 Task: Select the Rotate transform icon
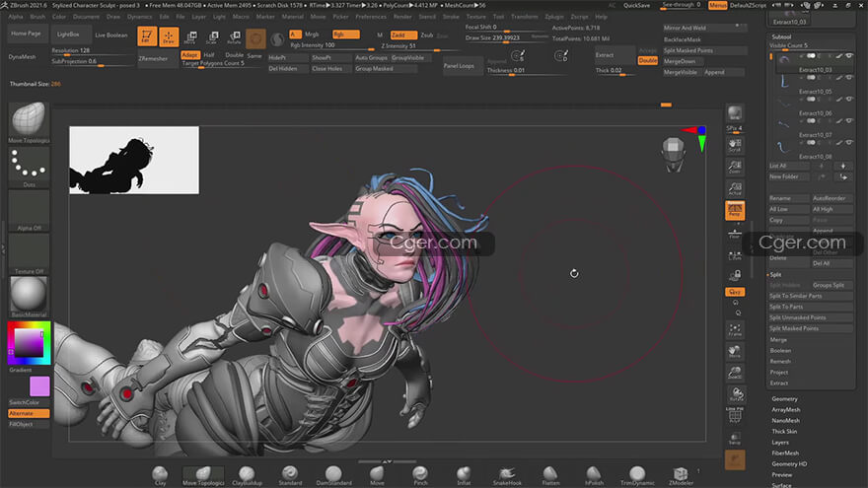tap(234, 37)
